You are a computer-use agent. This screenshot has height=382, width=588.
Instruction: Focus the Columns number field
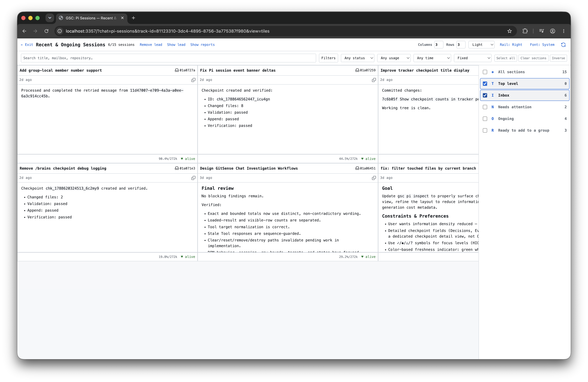(x=439, y=45)
